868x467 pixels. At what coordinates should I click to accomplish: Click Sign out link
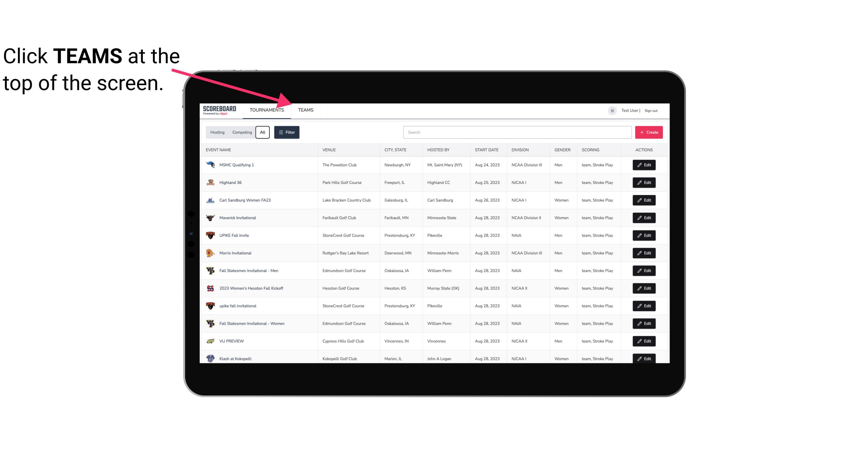[651, 110]
